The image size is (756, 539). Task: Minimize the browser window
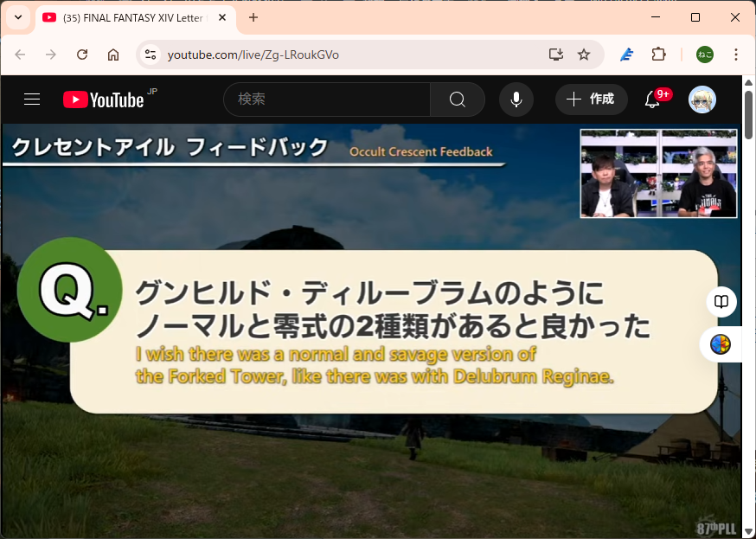(656, 18)
